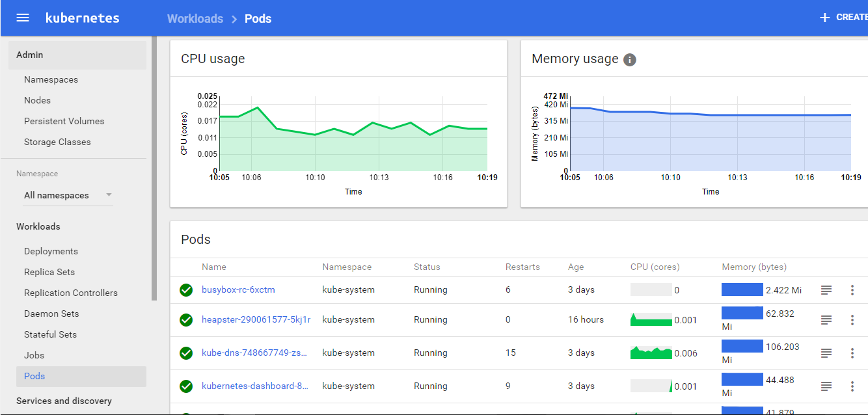Go to Namespaces in the Admin section
The image size is (868, 415).
(x=51, y=79)
